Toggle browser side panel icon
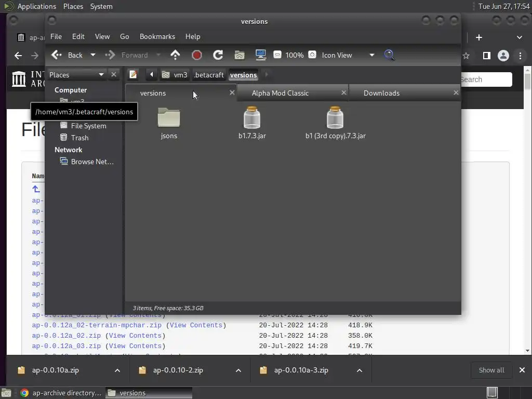Image resolution: width=532 pixels, height=399 pixels. click(486, 56)
